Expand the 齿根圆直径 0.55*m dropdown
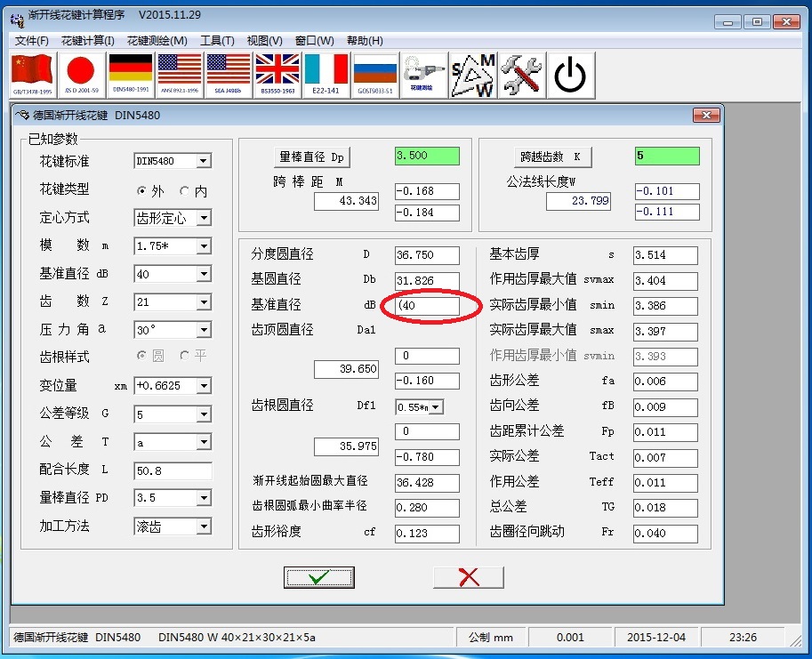The width and height of the screenshot is (812, 659). 437,407
